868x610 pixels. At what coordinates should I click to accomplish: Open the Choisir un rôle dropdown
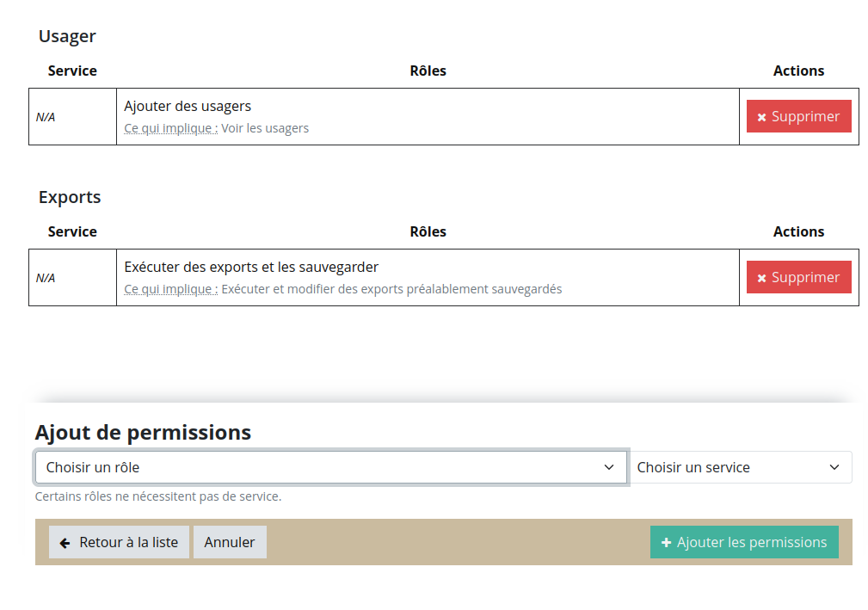pyautogui.click(x=330, y=467)
